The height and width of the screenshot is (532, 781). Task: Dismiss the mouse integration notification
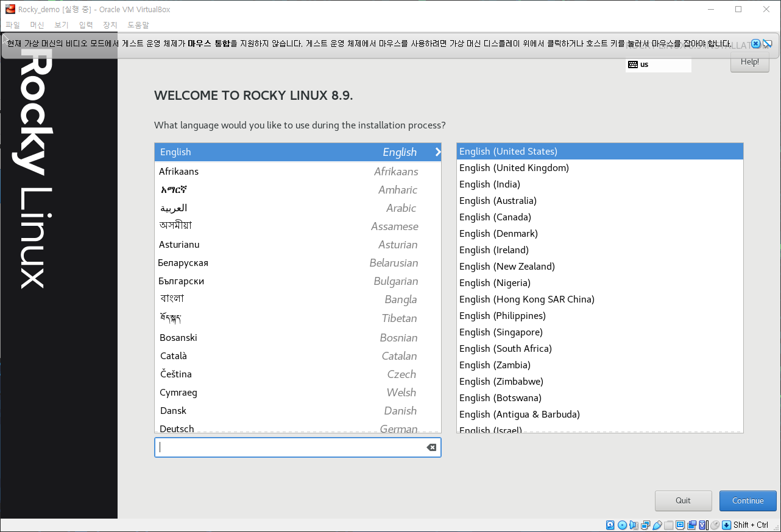pos(755,44)
